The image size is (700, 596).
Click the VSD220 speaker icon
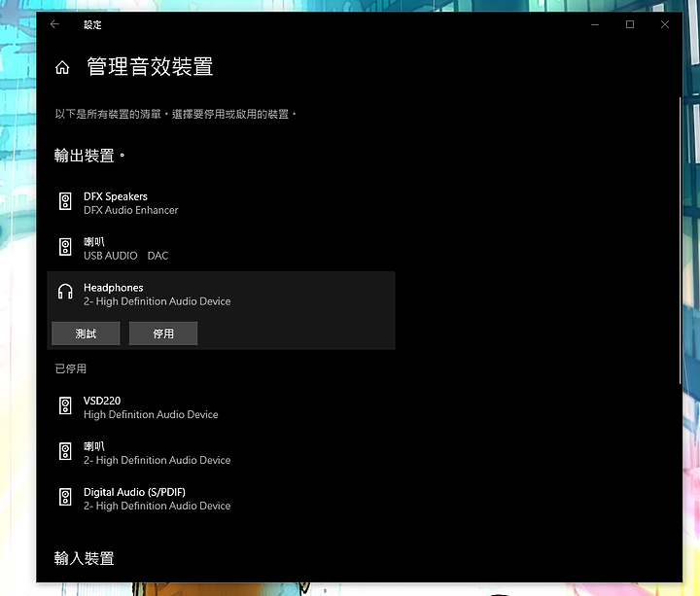[65, 405]
